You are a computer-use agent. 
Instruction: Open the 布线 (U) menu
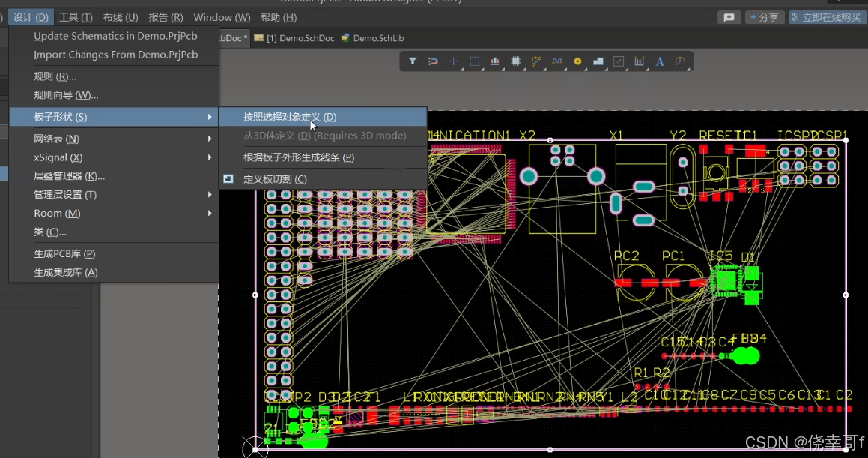121,18
